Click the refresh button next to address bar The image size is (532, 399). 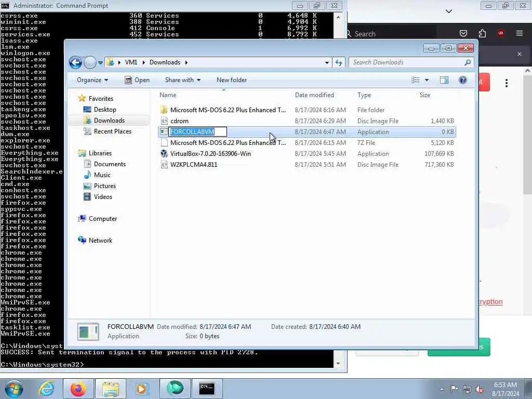339,62
